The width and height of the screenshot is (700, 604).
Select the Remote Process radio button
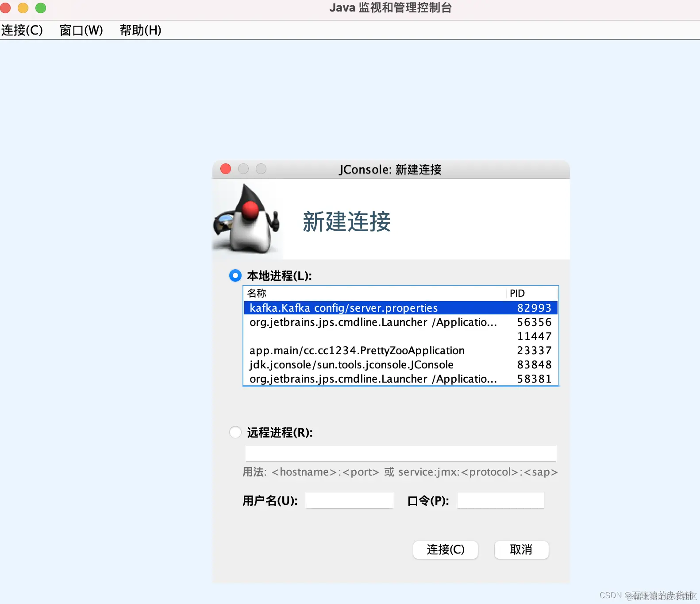235,432
